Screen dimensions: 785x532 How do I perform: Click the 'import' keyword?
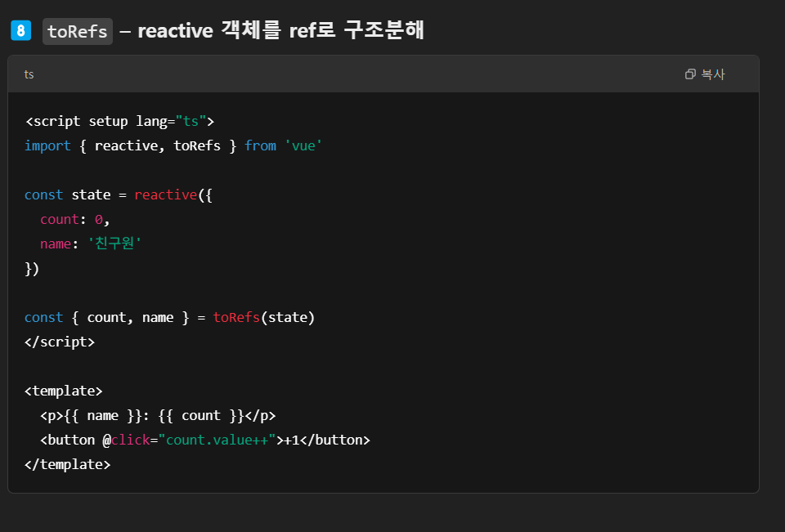point(47,145)
